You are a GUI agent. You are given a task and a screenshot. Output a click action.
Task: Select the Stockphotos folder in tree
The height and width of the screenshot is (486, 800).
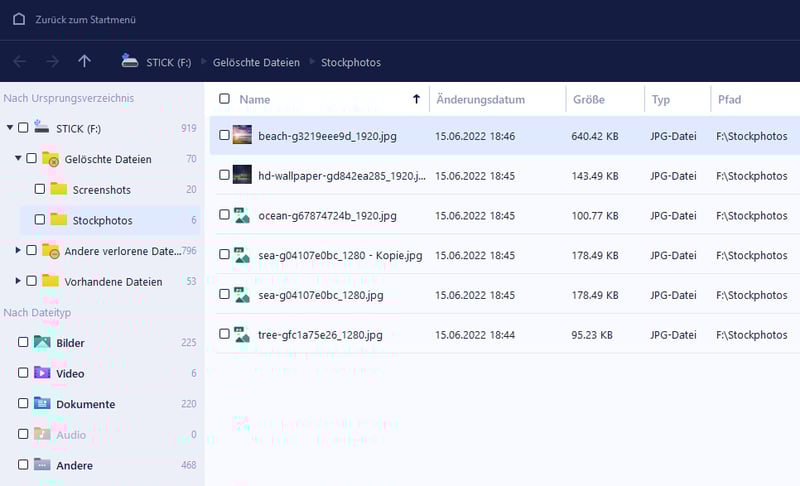tap(102, 220)
